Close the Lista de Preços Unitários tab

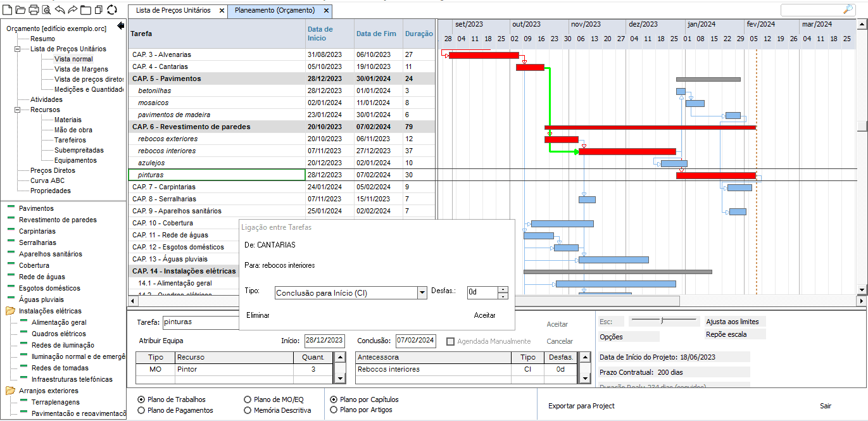point(222,11)
